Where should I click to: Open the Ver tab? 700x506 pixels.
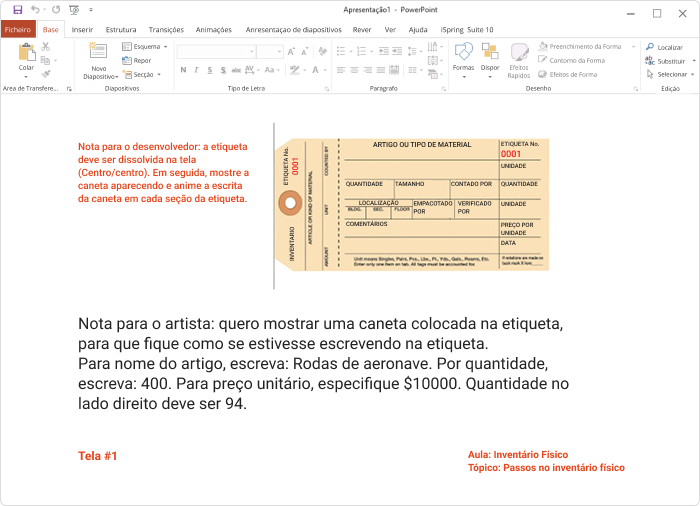390,29
